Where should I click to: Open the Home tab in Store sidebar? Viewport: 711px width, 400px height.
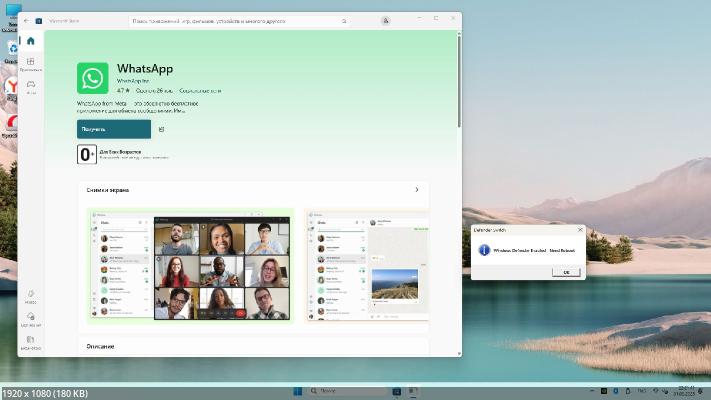point(30,42)
